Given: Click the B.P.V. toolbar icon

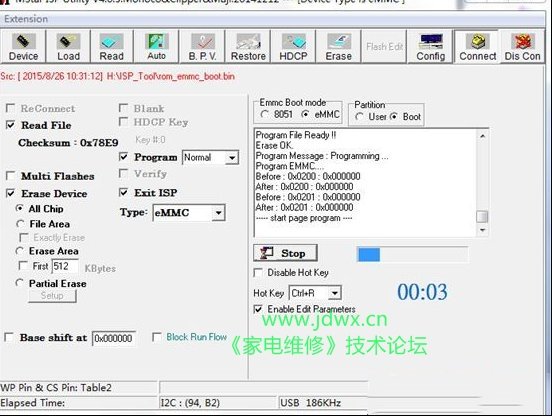Looking at the screenshot, I should pyautogui.click(x=202, y=46).
